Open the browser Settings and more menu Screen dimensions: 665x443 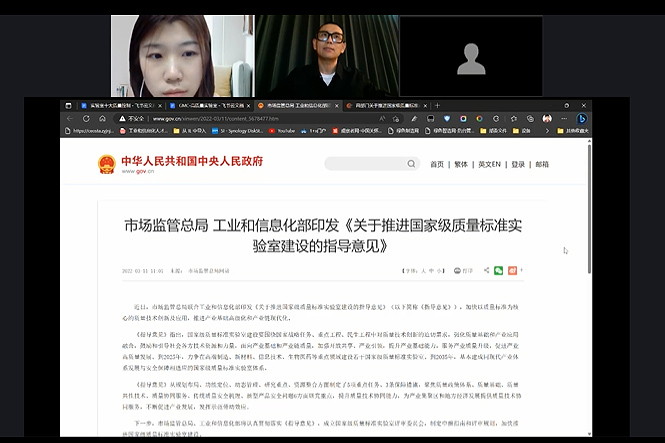564,119
